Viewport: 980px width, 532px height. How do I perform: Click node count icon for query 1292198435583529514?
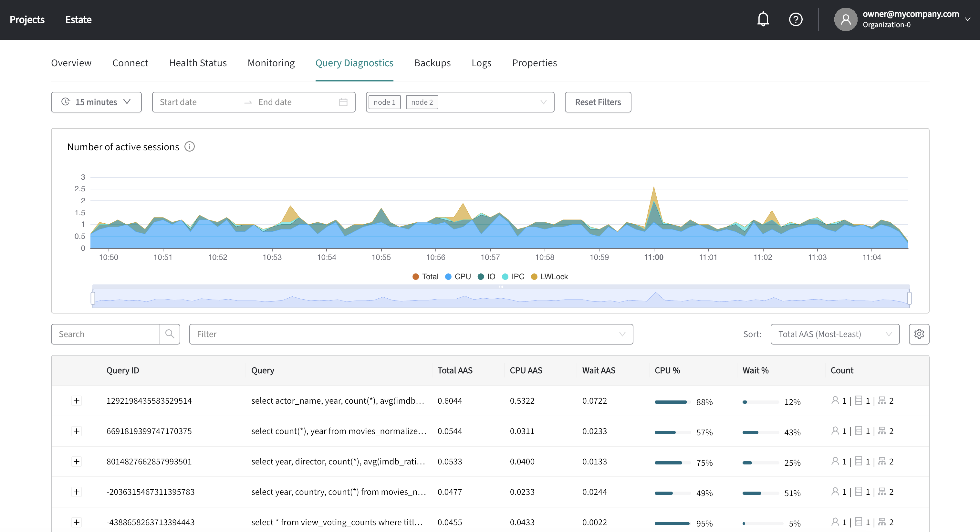(x=882, y=400)
